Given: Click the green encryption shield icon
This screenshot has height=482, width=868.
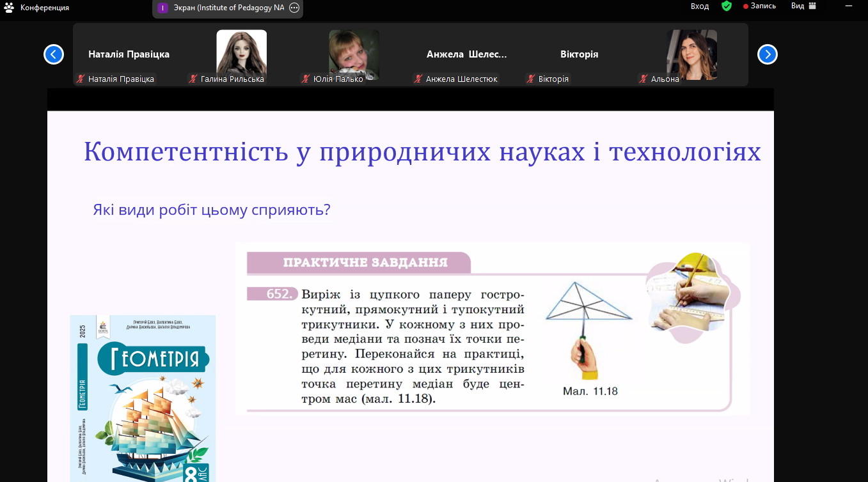Looking at the screenshot, I should pos(726,6).
